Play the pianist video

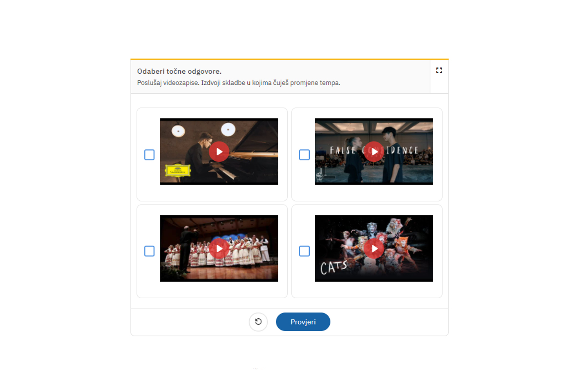pos(219,152)
